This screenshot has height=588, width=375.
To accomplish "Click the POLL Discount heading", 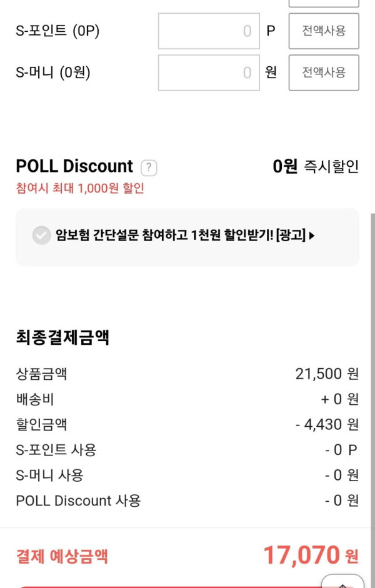I will tap(74, 166).
